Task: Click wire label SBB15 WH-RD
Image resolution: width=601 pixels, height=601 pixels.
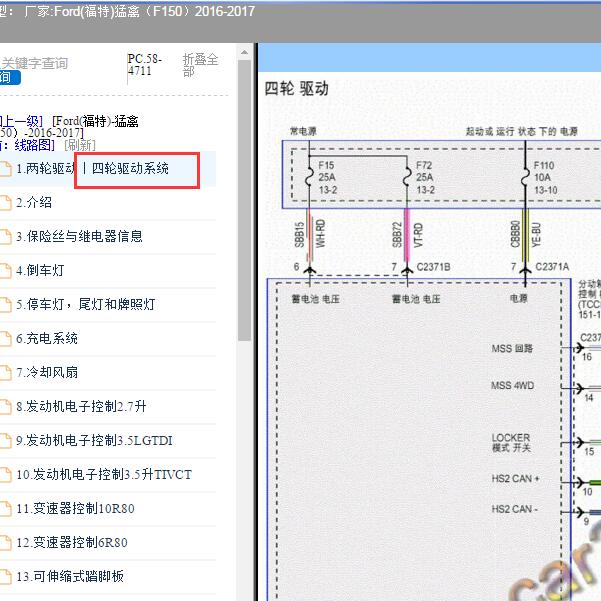Action: click(310, 234)
